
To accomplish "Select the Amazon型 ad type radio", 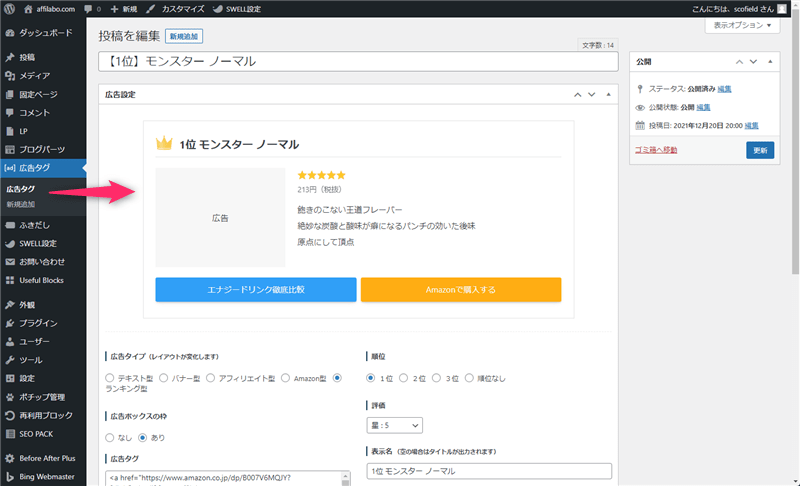I will pyautogui.click(x=285, y=378).
